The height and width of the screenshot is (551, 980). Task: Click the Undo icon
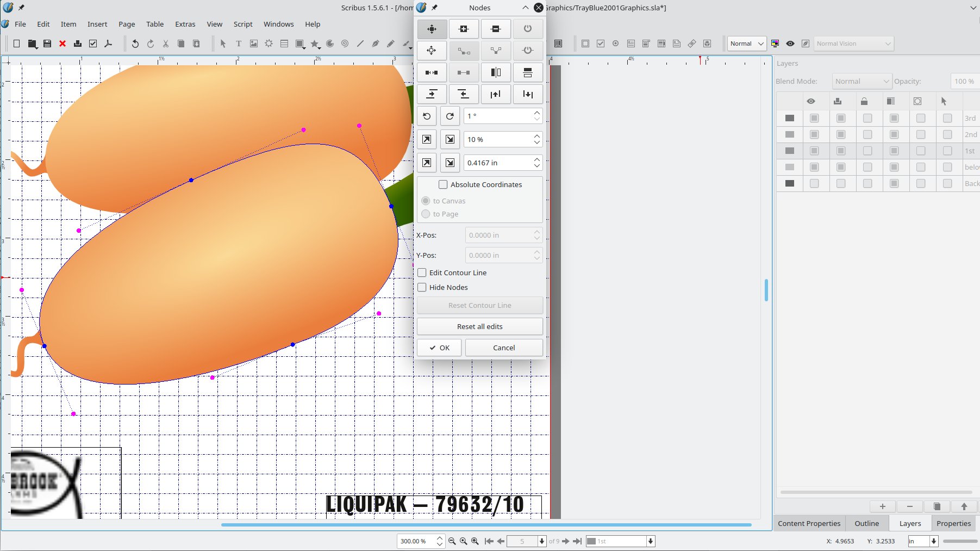135,44
